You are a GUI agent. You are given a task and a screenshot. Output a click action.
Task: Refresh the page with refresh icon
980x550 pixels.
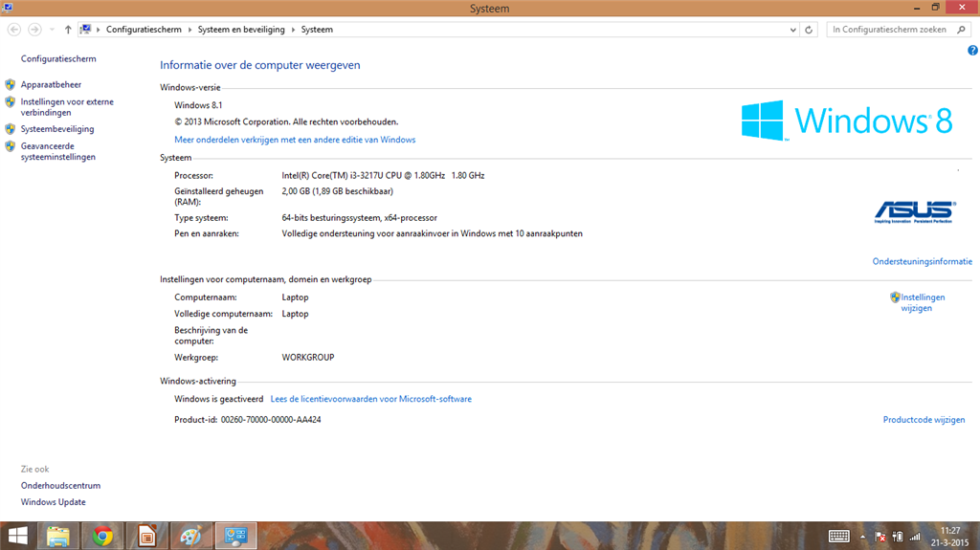809,30
